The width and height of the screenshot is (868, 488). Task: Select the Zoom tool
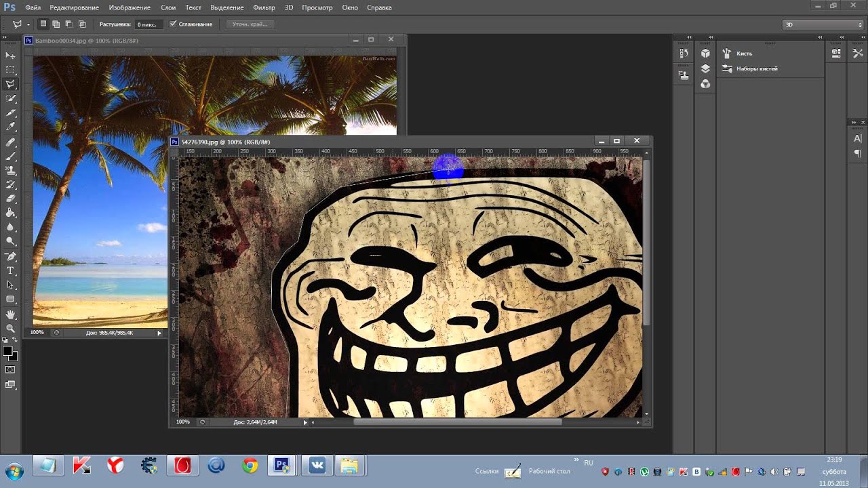(10, 329)
